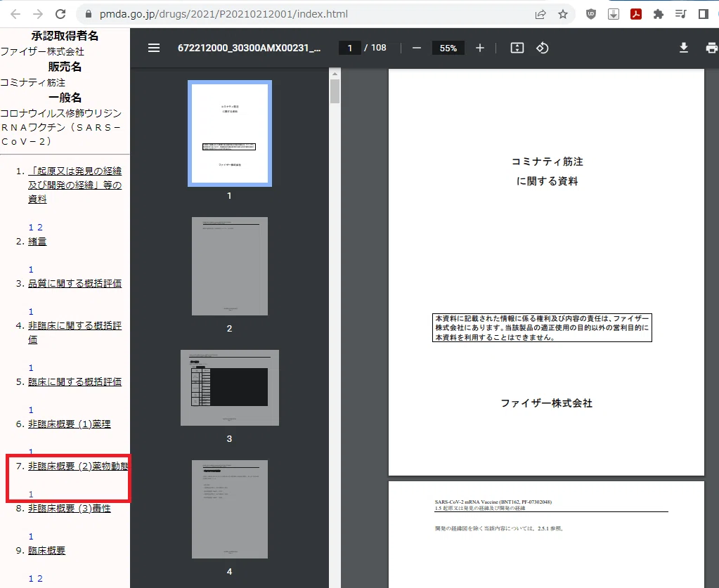Select page 1 thumbnail
Image resolution: width=719 pixels, height=588 pixels.
coord(230,133)
